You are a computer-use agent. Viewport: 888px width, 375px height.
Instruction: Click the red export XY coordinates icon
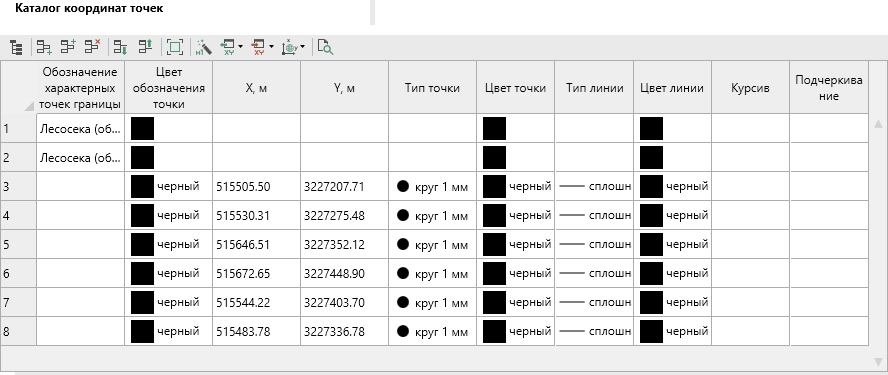(x=259, y=47)
